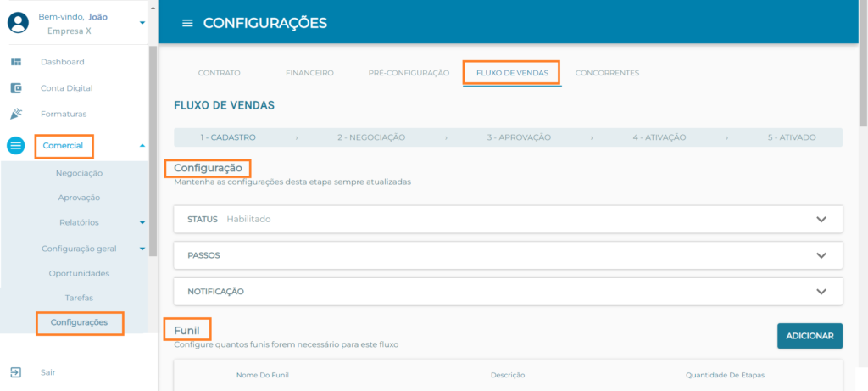Expand the STATUS Habilitado panel chevron
This screenshot has height=391, width=868.
[x=821, y=220]
